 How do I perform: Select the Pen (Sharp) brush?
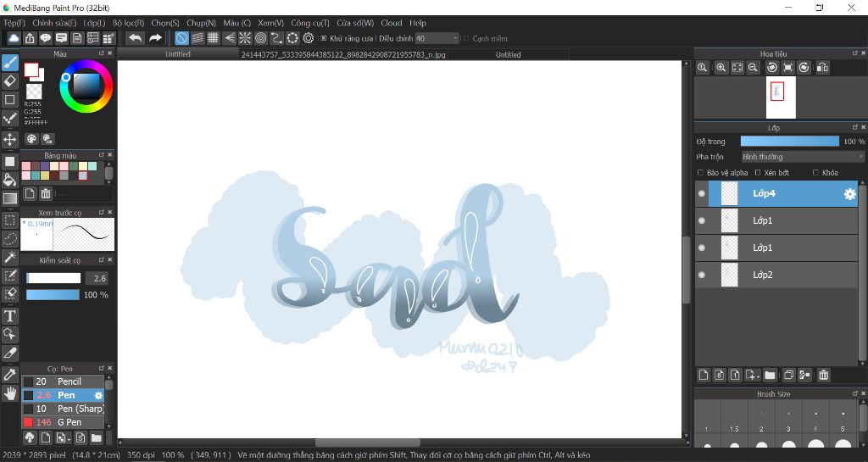coord(63,409)
